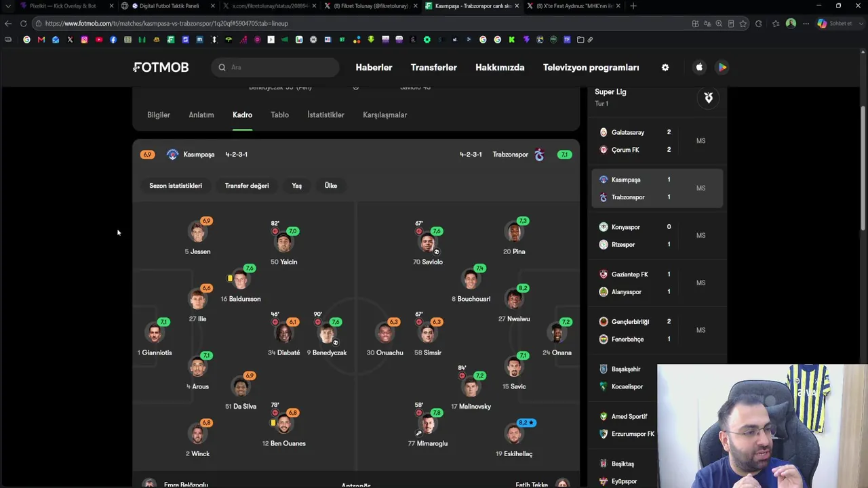Open the Google Play store icon
Screen dimensions: 868x488
tap(722, 67)
